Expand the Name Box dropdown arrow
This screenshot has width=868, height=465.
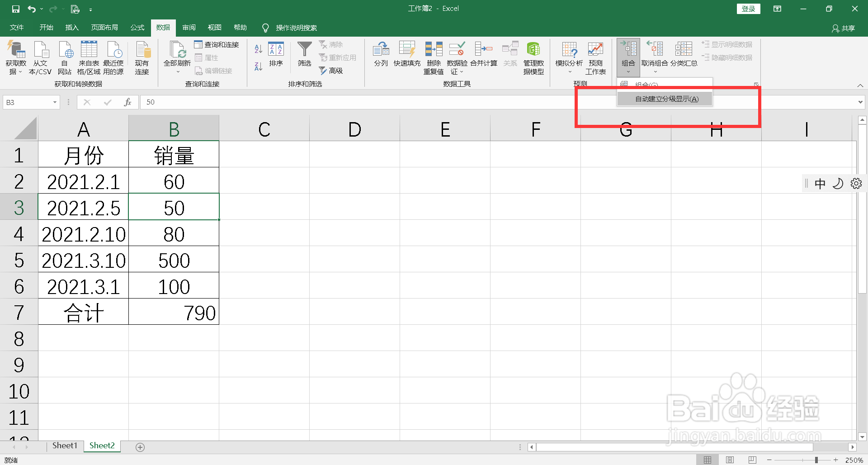(x=55, y=102)
